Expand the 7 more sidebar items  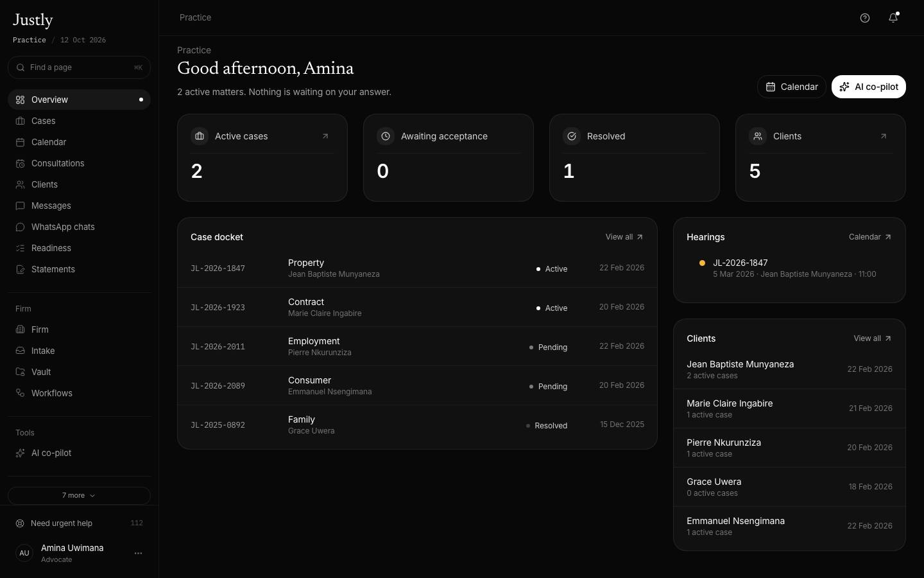(79, 496)
